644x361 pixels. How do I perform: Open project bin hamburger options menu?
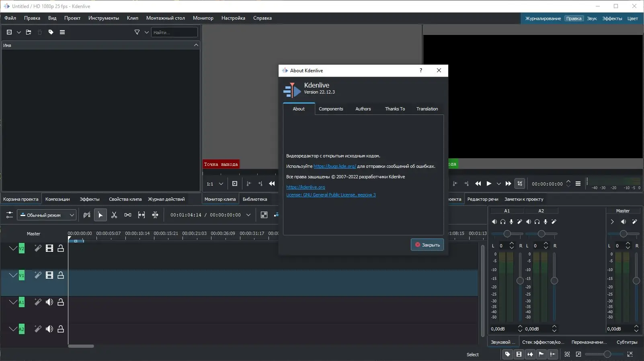click(62, 32)
